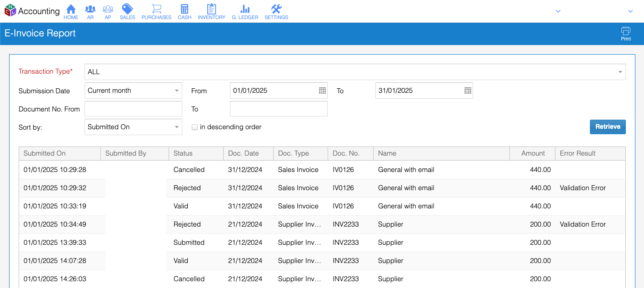Open the Transaction Type dropdown

pyautogui.click(x=619, y=71)
